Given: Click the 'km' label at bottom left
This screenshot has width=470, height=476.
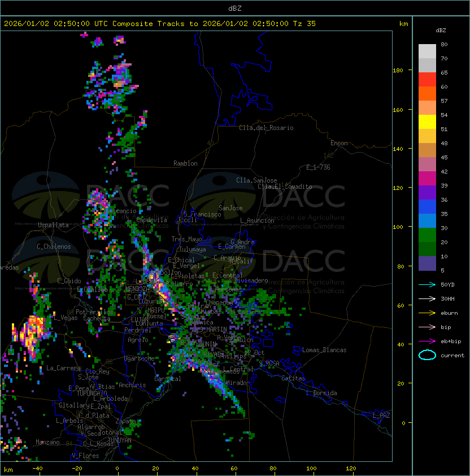Looking at the screenshot, I should pos(8,470).
